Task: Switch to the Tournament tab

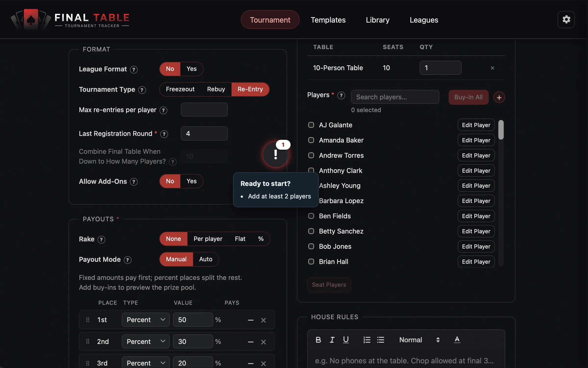Action: click(x=270, y=20)
